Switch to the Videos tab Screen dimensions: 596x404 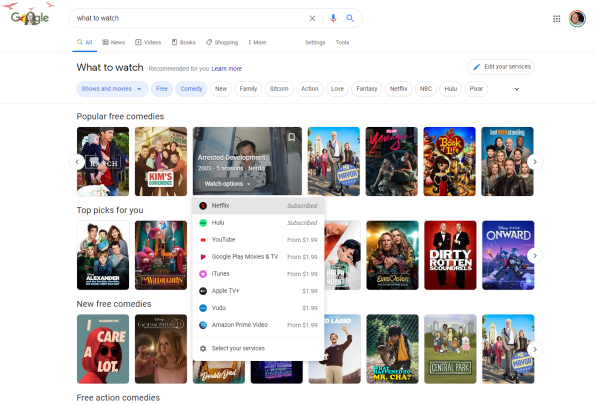(148, 43)
